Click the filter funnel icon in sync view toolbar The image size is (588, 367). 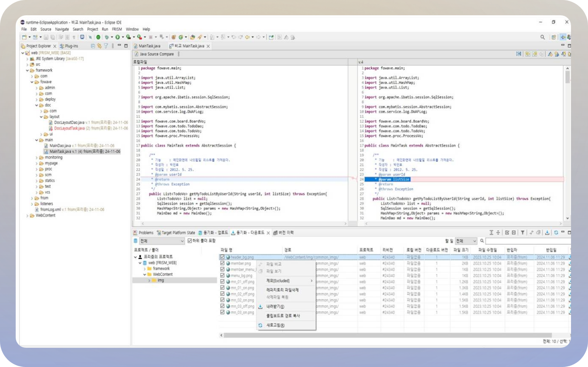[x=523, y=233]
